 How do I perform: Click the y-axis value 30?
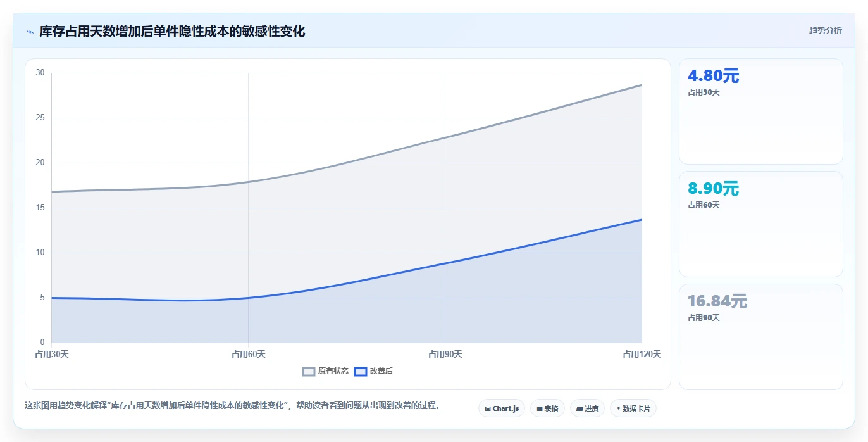click(40, 73)
